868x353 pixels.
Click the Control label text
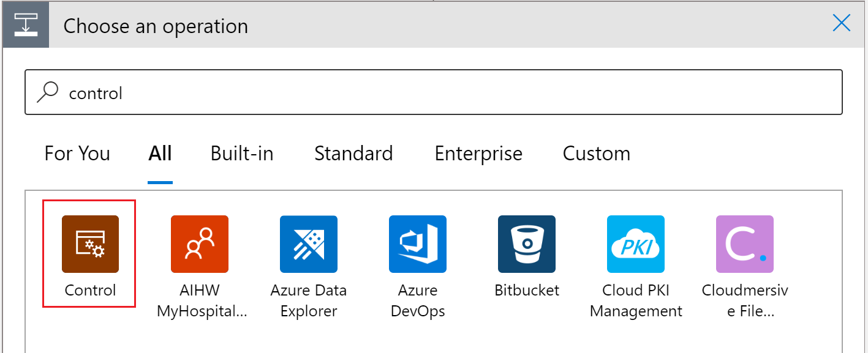click(x=90, y=290)
